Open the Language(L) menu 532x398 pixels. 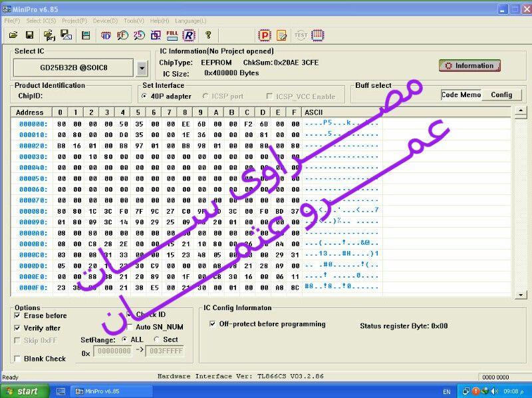tap(190, 21)
